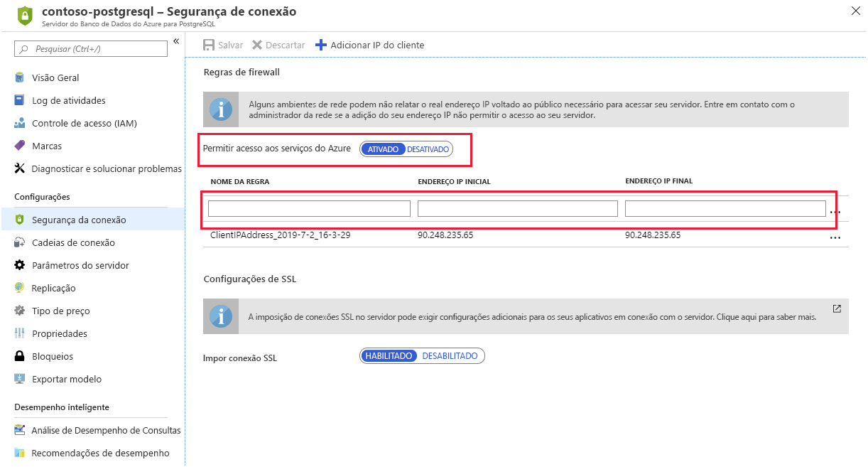Click the Descartar X icon
This screenshot has width=868, height=467.
pyautogui.click(x=257, y=45)
